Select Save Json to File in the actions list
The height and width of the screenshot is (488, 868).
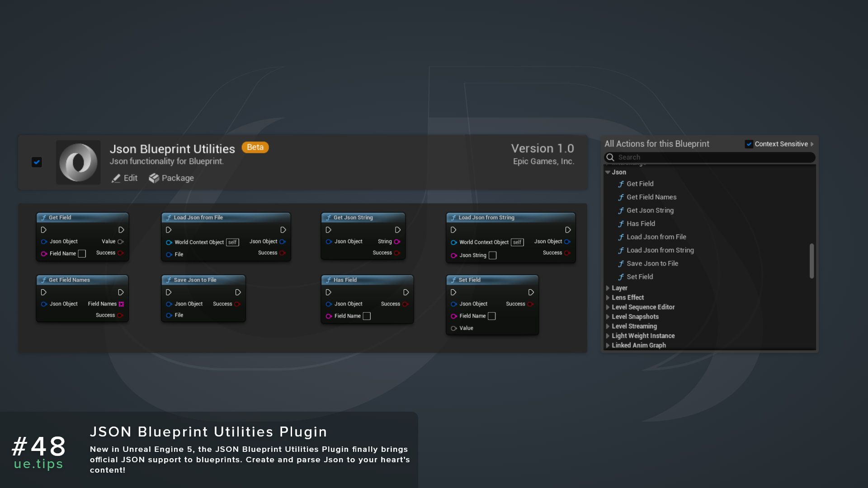[651, 263]
